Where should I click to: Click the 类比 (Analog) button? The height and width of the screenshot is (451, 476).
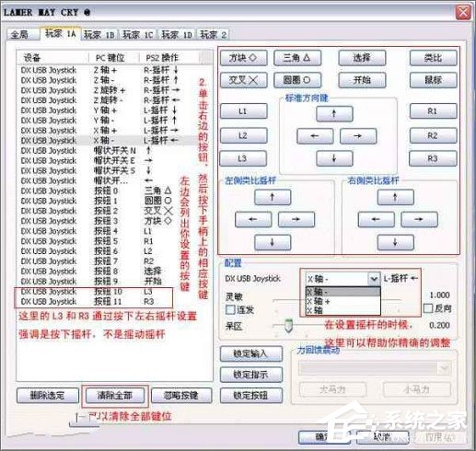434,58
